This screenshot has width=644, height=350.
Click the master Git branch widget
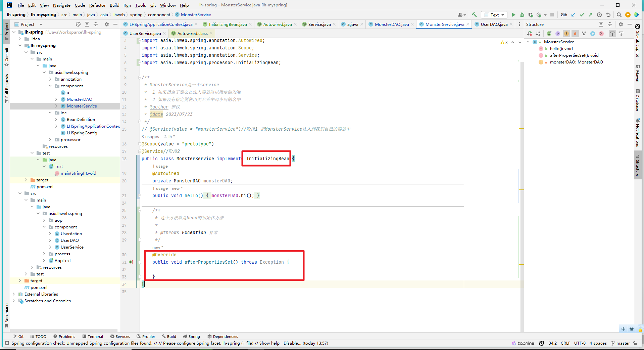pyautogui.click(x=621, y=343)
